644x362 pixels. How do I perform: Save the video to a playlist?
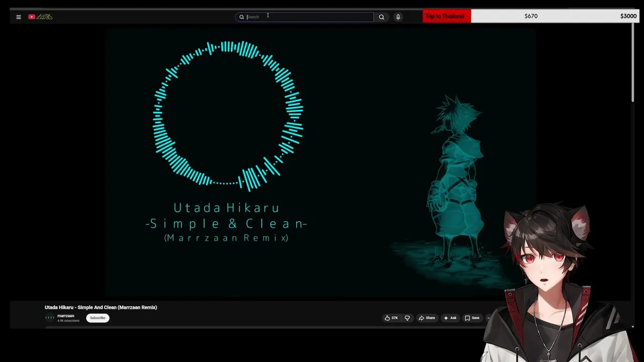472,318
